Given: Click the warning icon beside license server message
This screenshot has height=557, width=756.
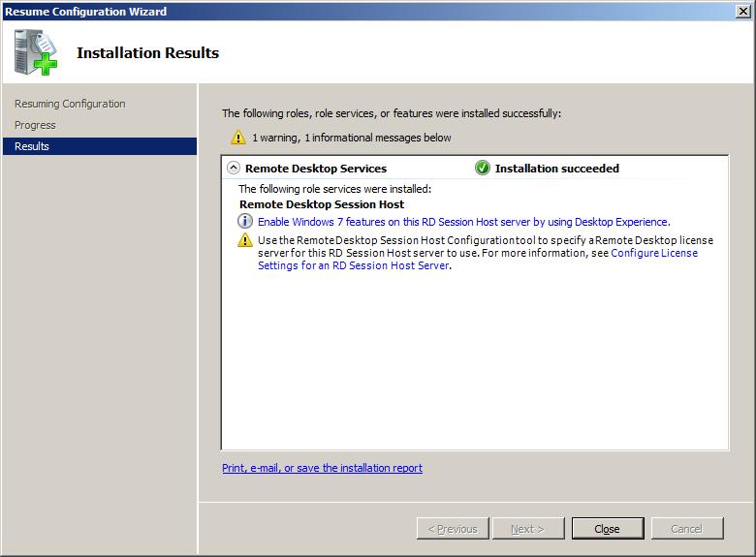Looking at the screenshot, I should pos(245,239).
